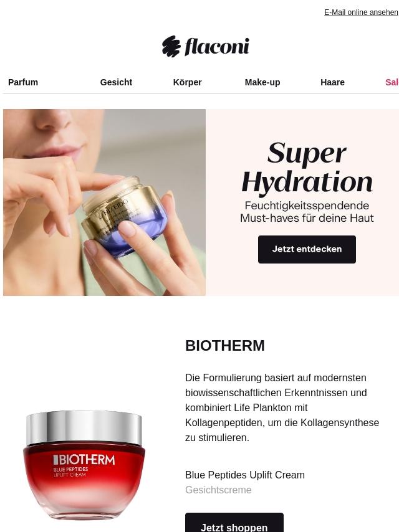Navigate to Make-up
The image size is (399, 532).
[x=262, y=82]
